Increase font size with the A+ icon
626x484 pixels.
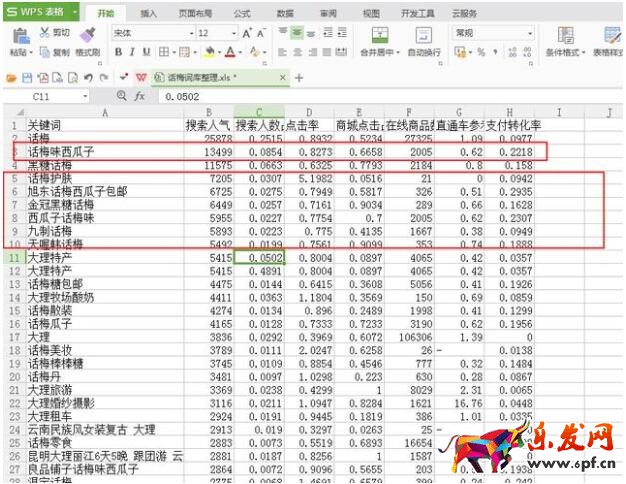(x=247, y=33)
